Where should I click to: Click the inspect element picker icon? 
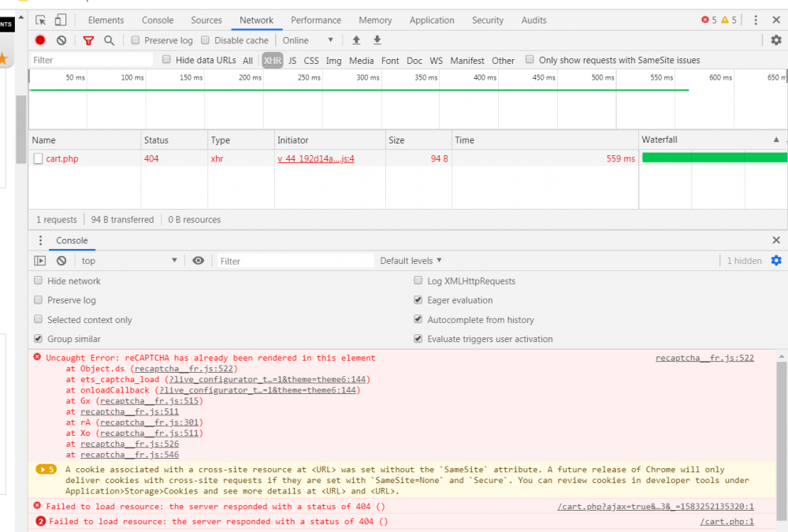[40, 20]
